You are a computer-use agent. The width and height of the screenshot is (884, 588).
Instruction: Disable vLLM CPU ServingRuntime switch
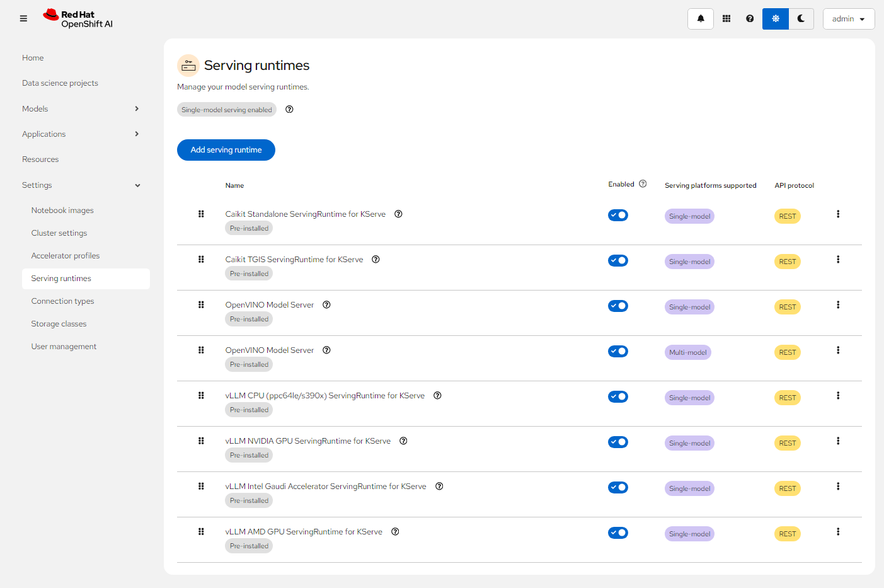(618, 396)
